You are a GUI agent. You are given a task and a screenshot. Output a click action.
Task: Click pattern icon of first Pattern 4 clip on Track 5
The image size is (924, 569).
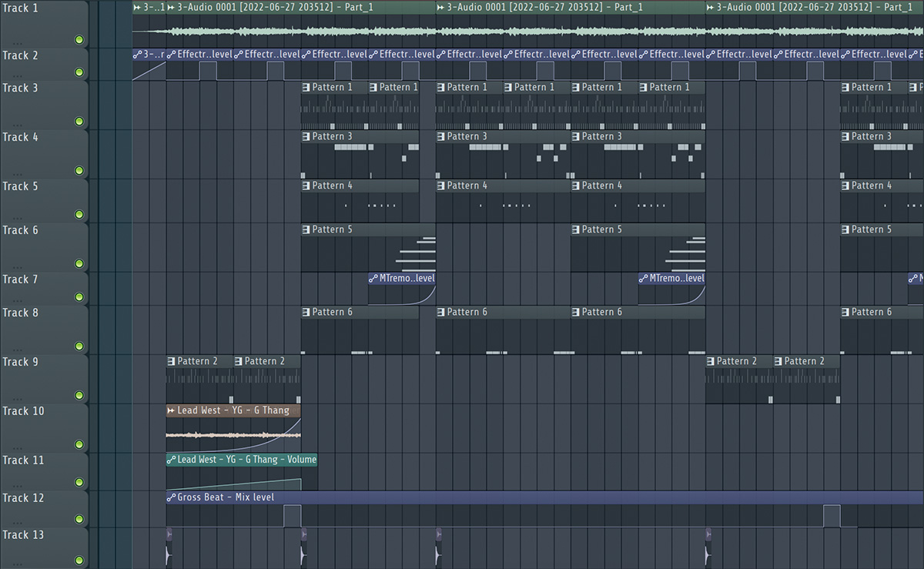pos(306,186)
